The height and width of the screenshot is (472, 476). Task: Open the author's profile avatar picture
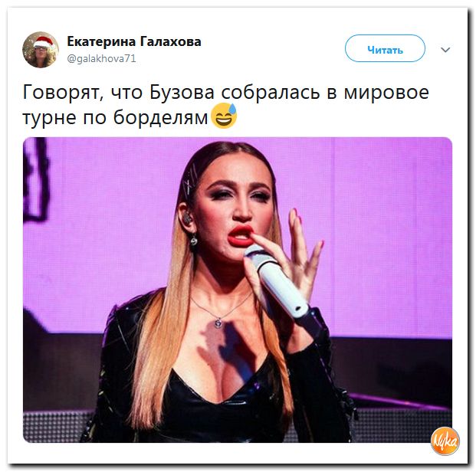click(41, 50)
